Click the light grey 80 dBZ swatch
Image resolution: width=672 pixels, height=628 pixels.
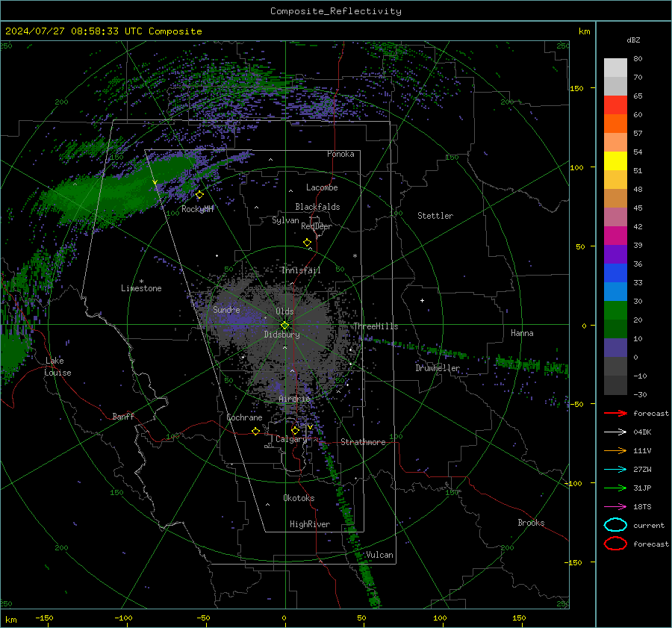coord(615,68)
